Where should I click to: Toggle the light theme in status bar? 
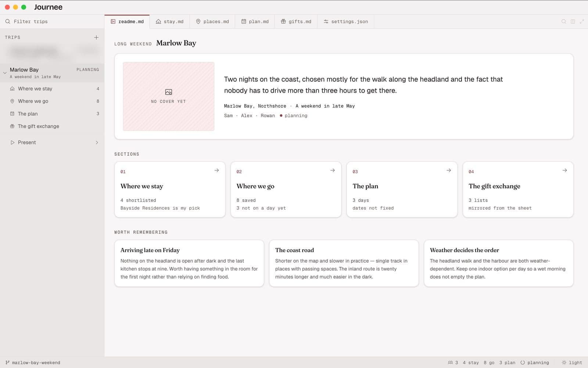pyautogui.click(x=572, y=362)
